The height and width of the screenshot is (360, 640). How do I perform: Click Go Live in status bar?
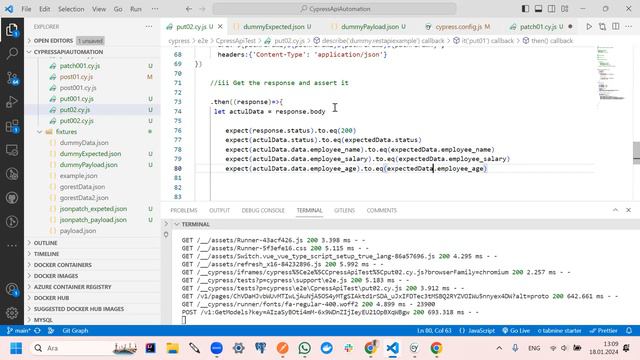[516, 331]
